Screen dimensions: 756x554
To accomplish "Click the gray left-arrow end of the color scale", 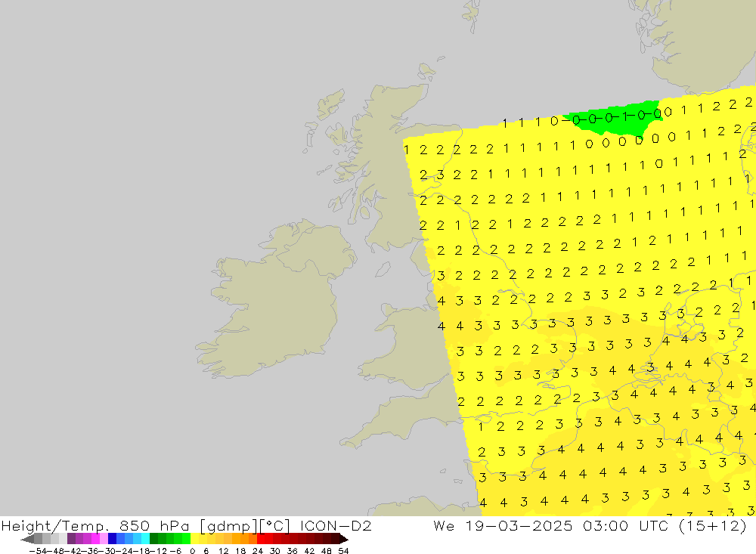I will (27, 539).
